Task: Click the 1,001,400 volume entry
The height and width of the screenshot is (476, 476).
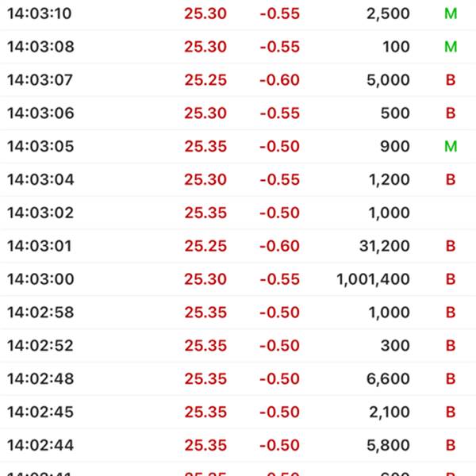Action: point(373,279)
